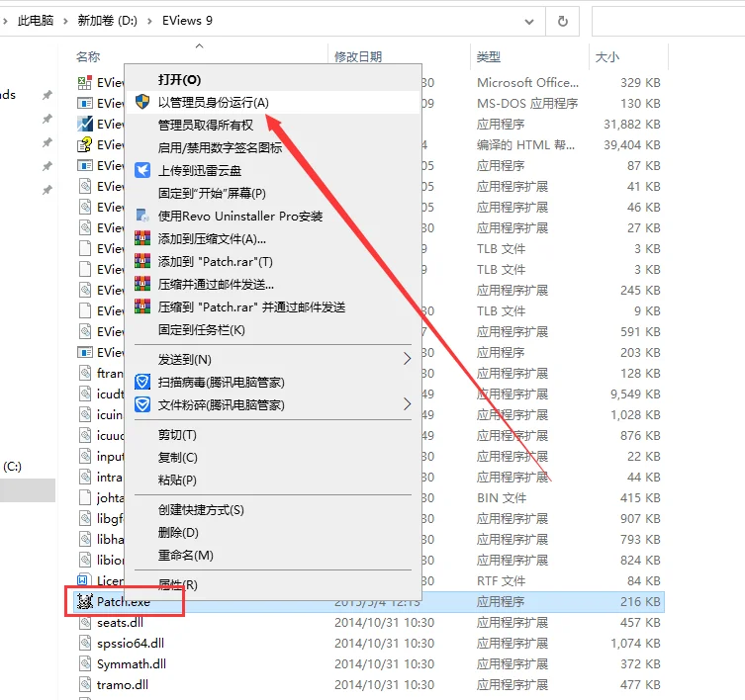745x700 pixels.
Task: Click the shield icon for 以管理员身份运行
Action: [142, 102]
